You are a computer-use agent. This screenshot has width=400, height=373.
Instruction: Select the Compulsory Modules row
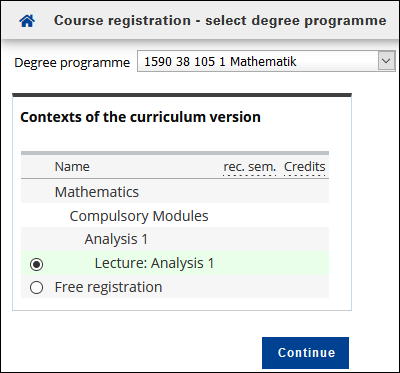(175, 216)
